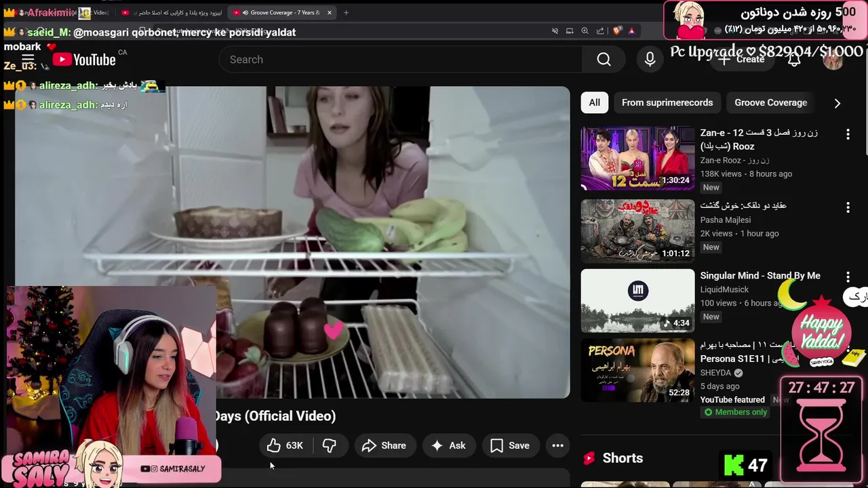Open options menu for Stand By Me video
Screen dimensions: 868x488
pos(848,277)
